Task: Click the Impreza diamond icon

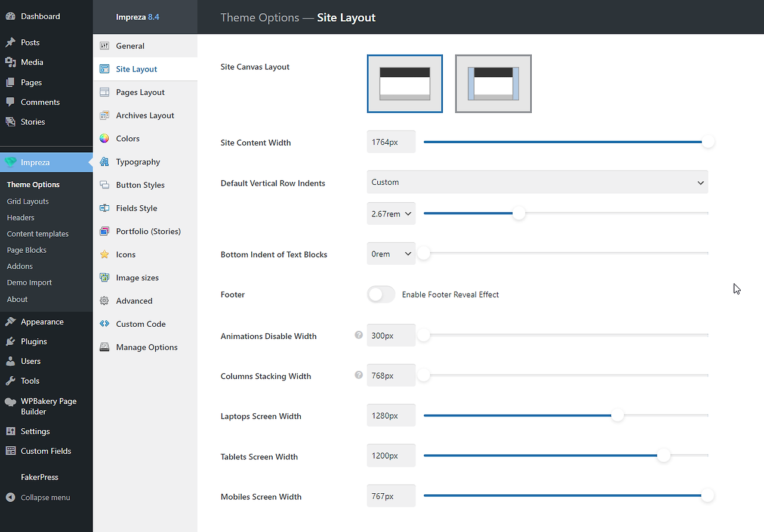Action: [10, 162]
